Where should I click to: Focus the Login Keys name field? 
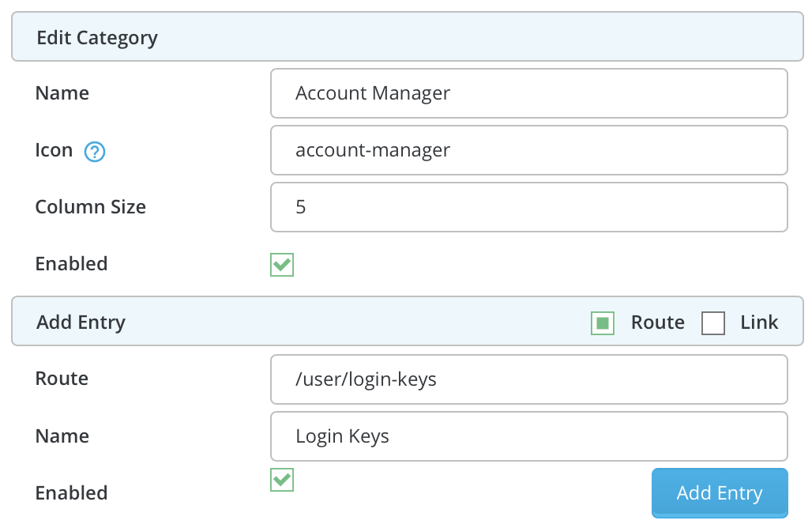click(x=528, y=436)
